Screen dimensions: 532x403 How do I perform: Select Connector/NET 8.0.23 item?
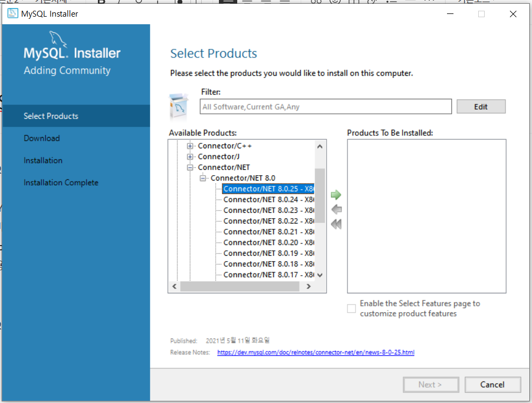[x=268, y=211]
